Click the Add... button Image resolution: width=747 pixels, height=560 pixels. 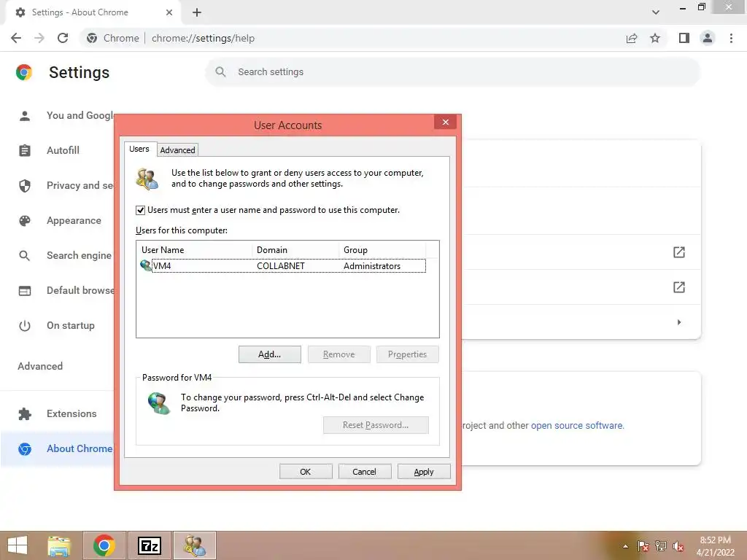(x=270, y=354)
